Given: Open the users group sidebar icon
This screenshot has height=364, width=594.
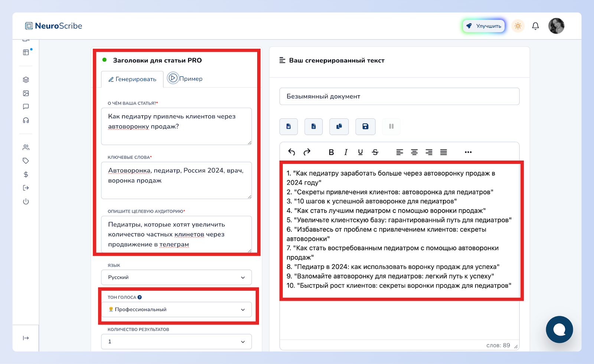Looking at the screenshot, I should tap(26, 147).
